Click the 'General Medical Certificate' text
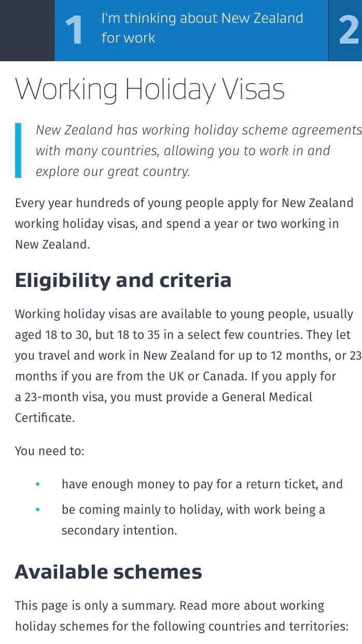This screenshot has width=362, height=644. (x=164, y=407)
